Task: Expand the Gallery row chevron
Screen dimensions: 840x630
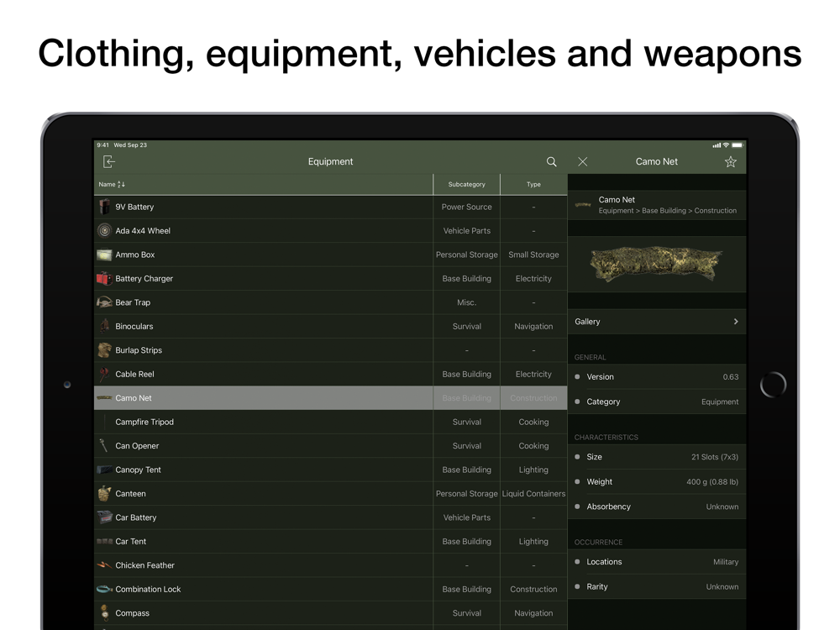Action: pos(736,322)
